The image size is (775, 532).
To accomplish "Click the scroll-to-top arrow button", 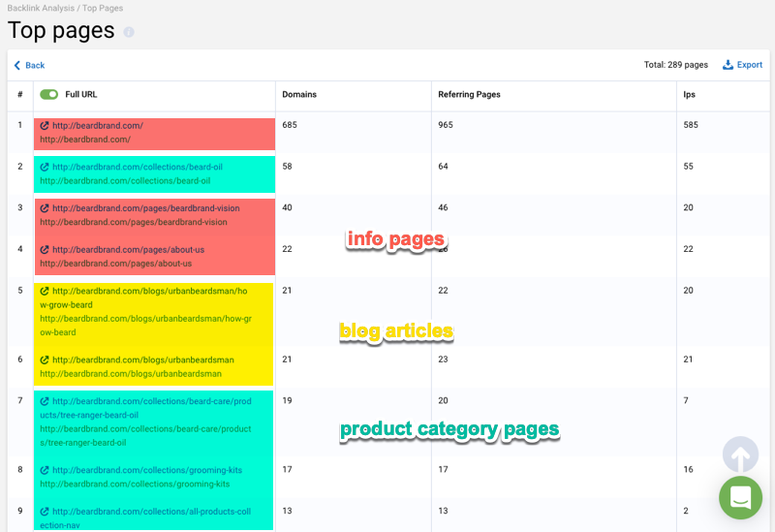I will click(x=740, y=454).
